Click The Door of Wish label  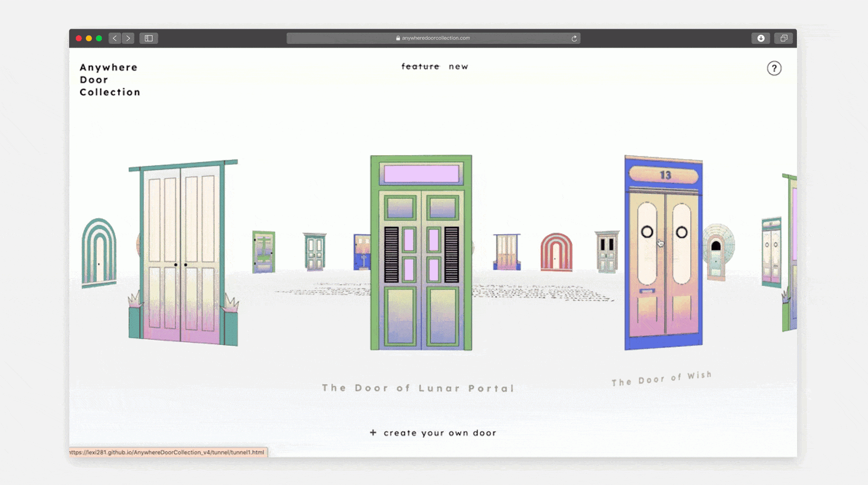[x=662, y=379]
